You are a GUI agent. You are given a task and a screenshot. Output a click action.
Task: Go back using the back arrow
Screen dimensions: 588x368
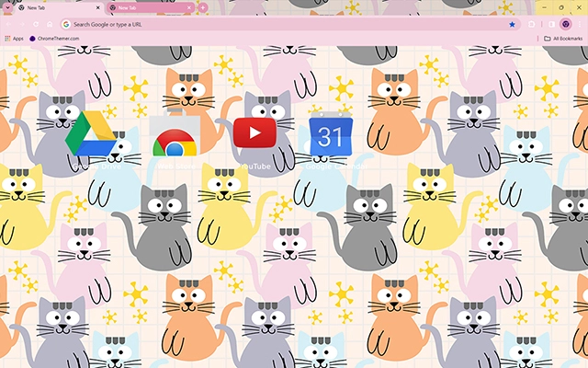click(8, 25)
